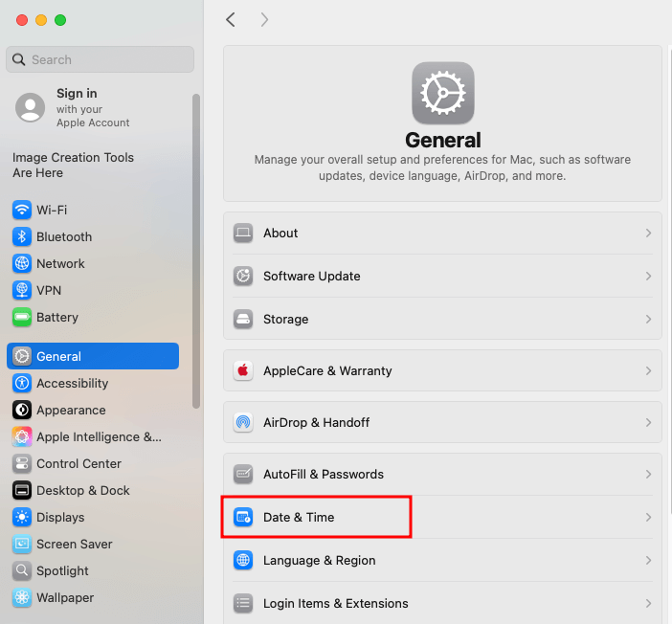This screenshot has height=624, width=672.
Task: Click Language & Region text
Action: point(320,560)
